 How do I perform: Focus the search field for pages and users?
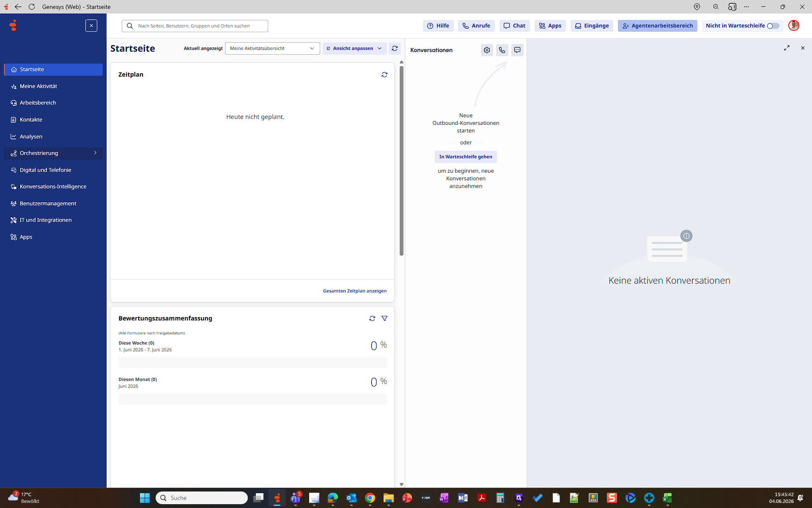[x=195, y=26]
